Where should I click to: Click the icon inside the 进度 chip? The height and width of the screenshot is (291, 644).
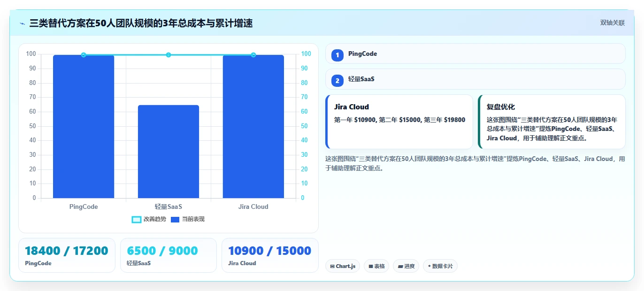pyautogui.click(x=400, y=267)
